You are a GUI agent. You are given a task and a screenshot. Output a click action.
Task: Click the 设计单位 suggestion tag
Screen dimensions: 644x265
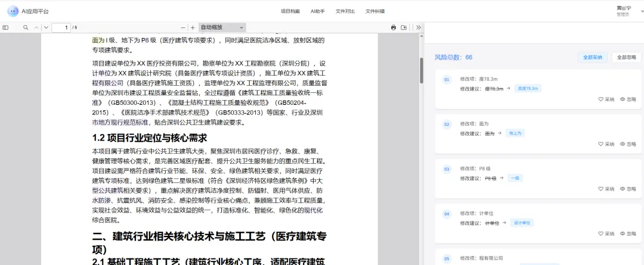click(x=522, y=223)
